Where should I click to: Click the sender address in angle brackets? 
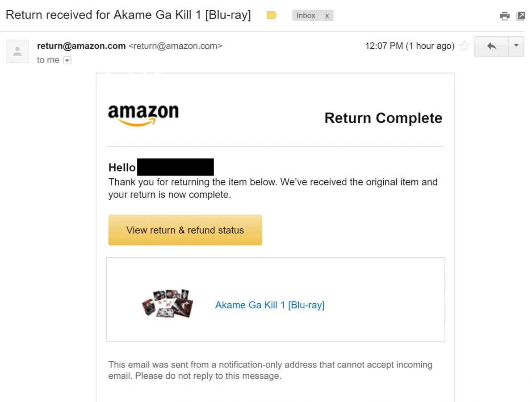[x=175, y=46]
